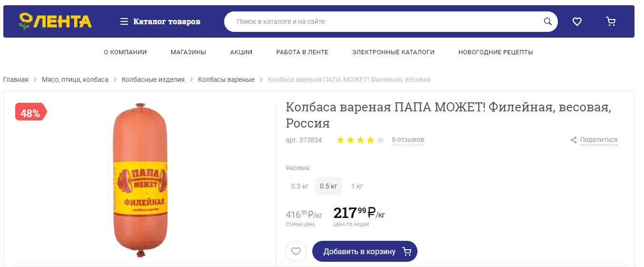Select the 1 кг packaging option
Viewport: 644px width, 267px height.
pyautogui.click(x=357, y=186)
